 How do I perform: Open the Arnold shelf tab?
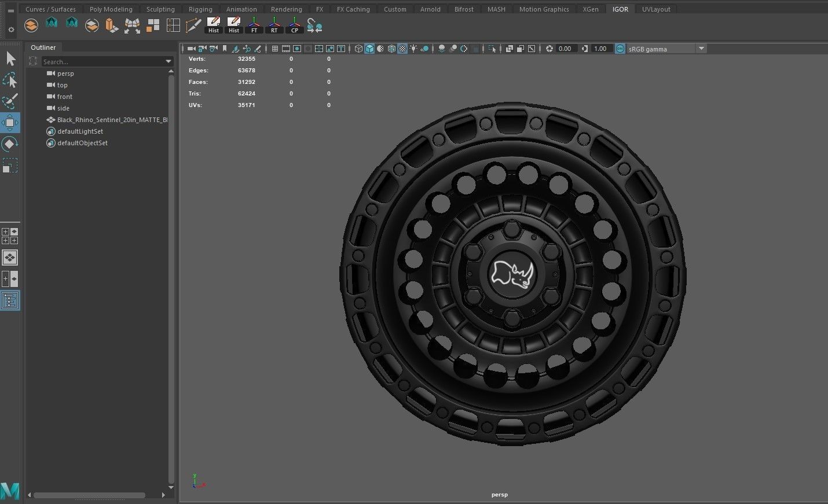coord(430,9)
